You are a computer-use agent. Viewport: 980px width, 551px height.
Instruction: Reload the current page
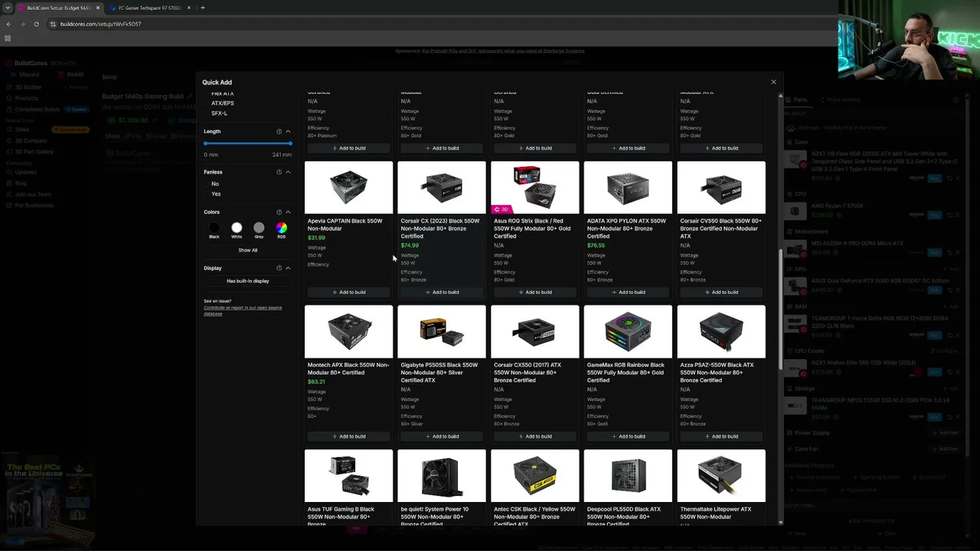point(36,24)
